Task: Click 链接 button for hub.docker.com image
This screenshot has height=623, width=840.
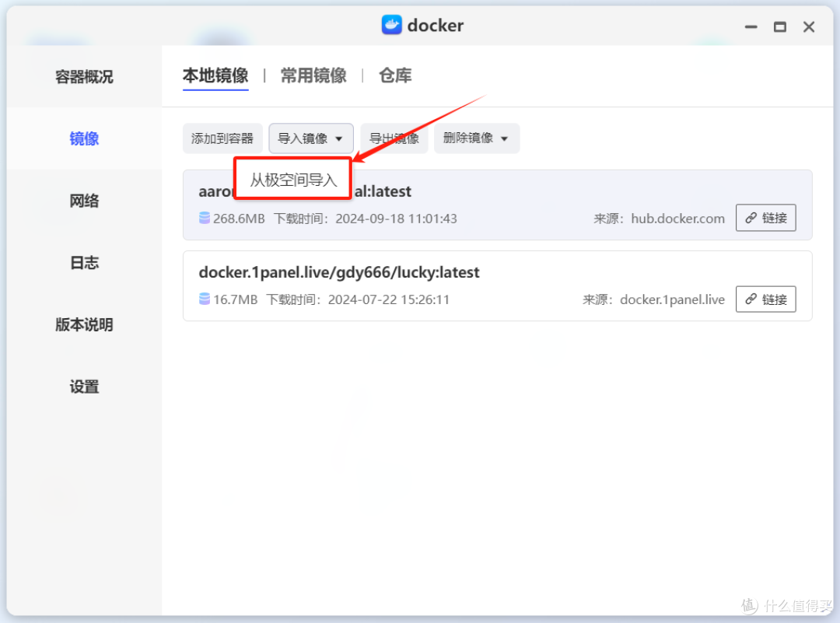Action: click(765, 218)
